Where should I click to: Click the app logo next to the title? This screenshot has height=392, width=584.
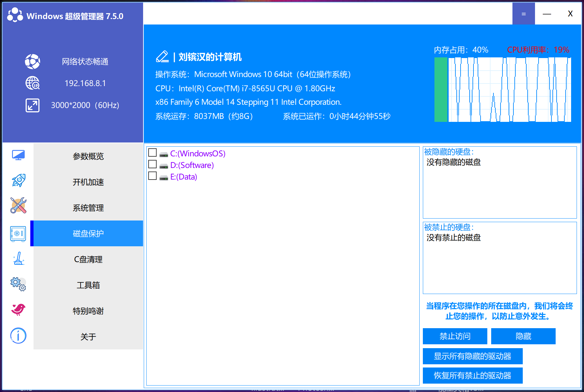[x=15, y=15]
